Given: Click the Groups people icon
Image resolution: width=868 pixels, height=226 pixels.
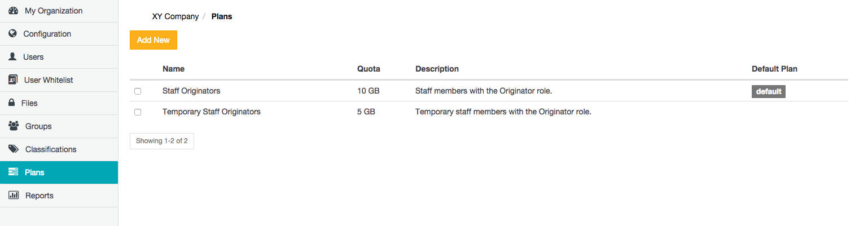Looking at the screenshot, I should (x=14, y=126).
